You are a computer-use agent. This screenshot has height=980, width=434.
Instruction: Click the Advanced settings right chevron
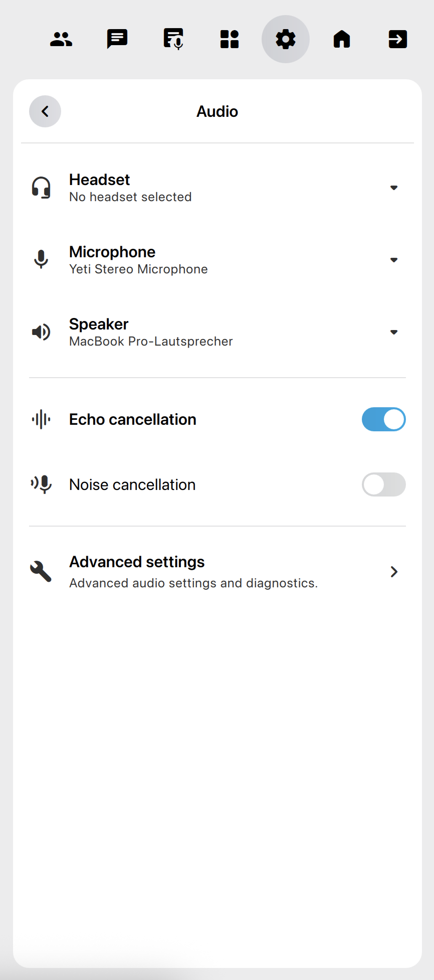click(x=394, y=572)
